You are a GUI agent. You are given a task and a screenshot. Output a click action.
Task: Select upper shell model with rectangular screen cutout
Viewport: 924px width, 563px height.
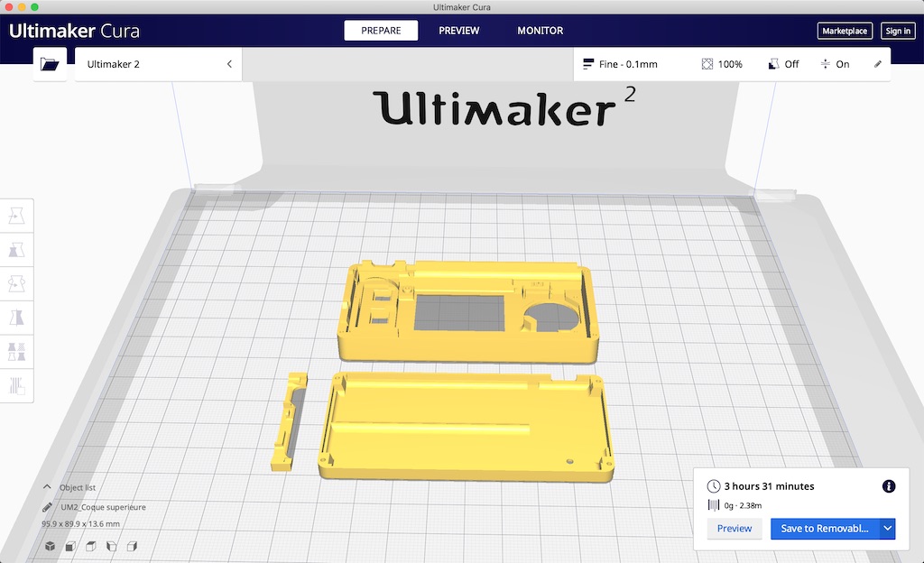[468, 311]
